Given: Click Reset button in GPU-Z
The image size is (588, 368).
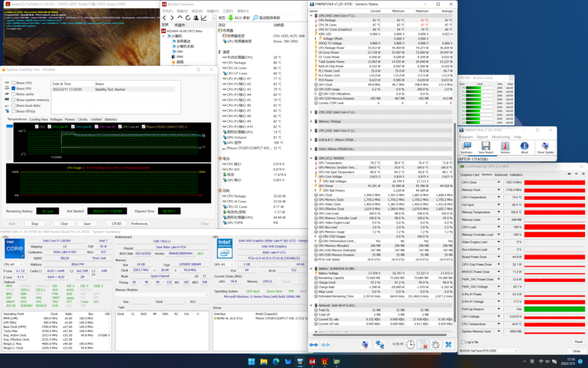Looking at the screenshot, I should 578,342.
